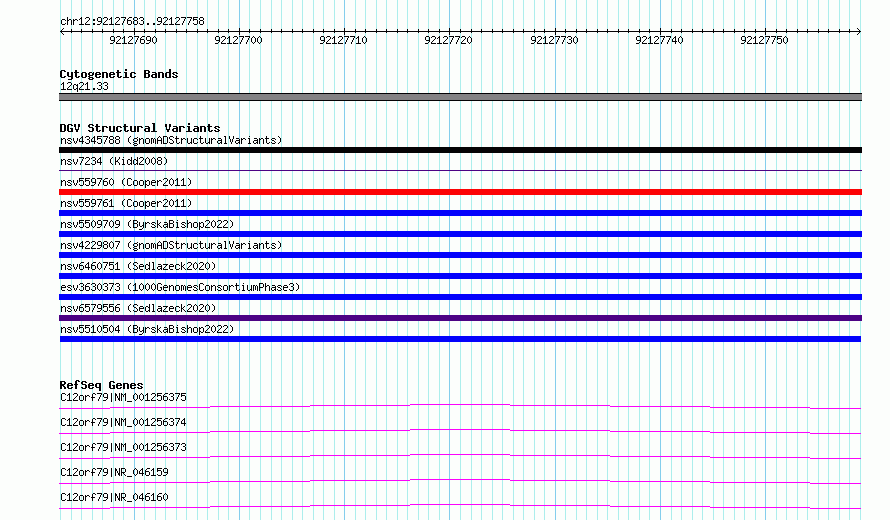890x520 pixels.
Task: Open variant nsv559760 (Cooper2011) label
Action: [x=126, y=182]
